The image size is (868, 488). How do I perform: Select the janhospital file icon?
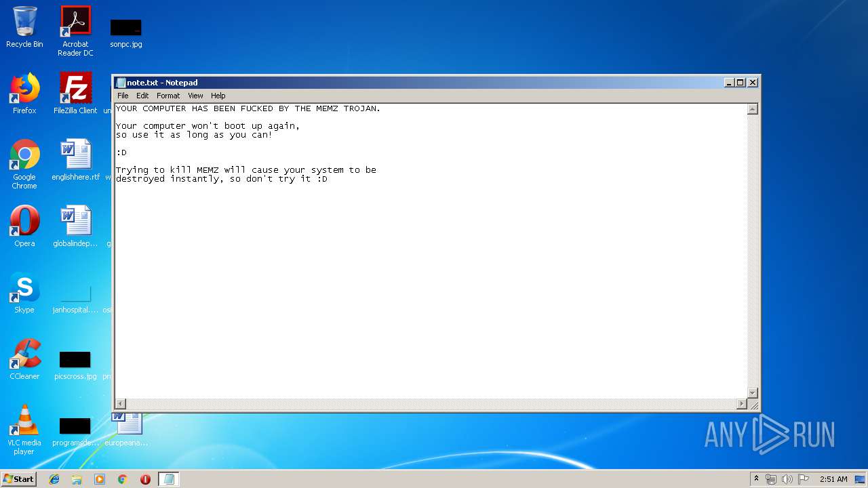[75, 298]
